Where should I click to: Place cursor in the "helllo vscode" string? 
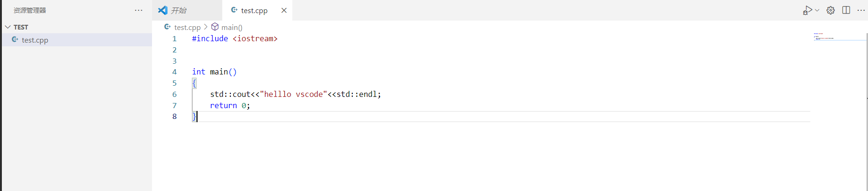293,94
